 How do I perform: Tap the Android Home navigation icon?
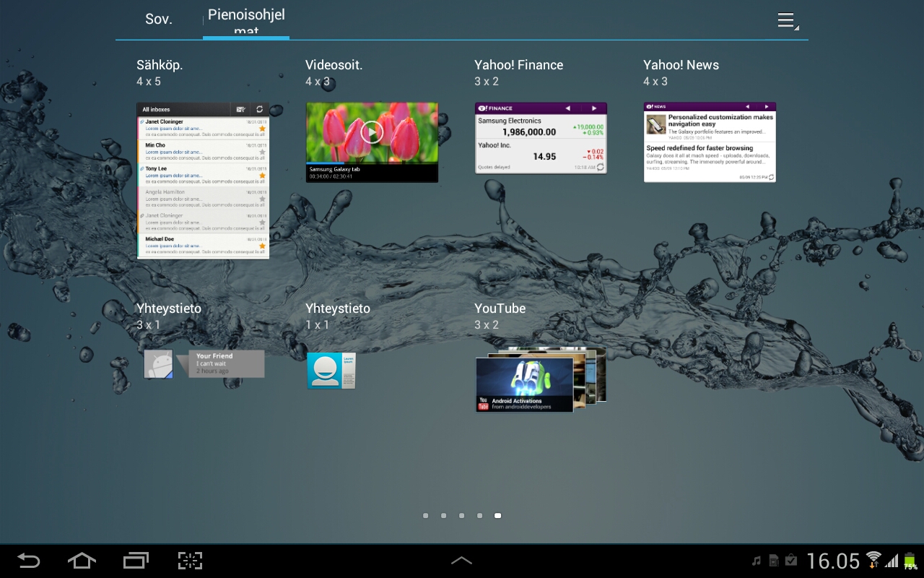pyautogui.click(x=82, y=561)
